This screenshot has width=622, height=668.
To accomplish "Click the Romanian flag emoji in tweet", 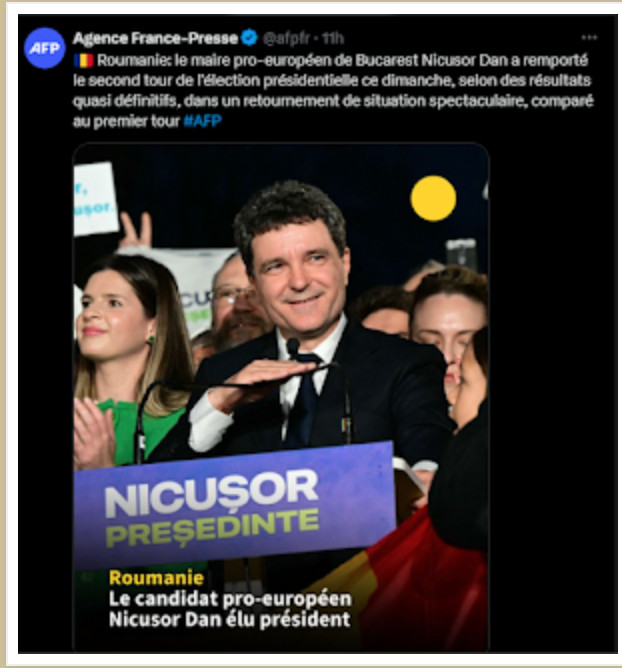I will pos(84,60).
